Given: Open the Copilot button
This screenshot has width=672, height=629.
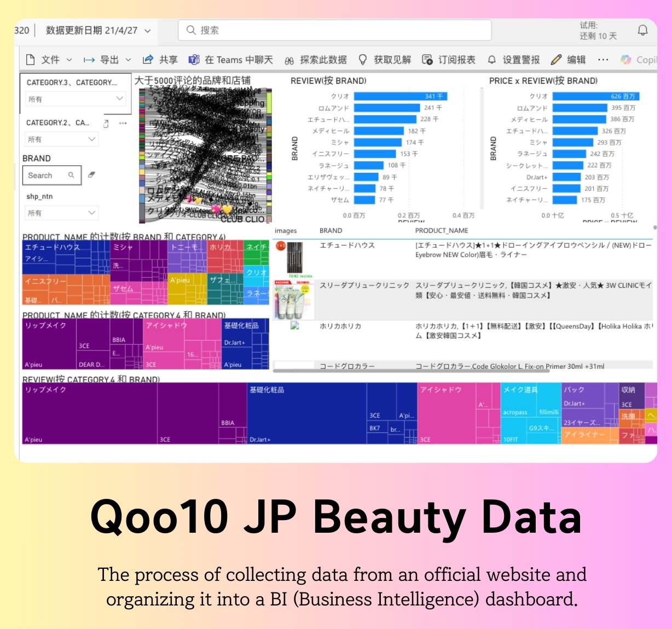Looking at the screenshot, I should (638, 60).
